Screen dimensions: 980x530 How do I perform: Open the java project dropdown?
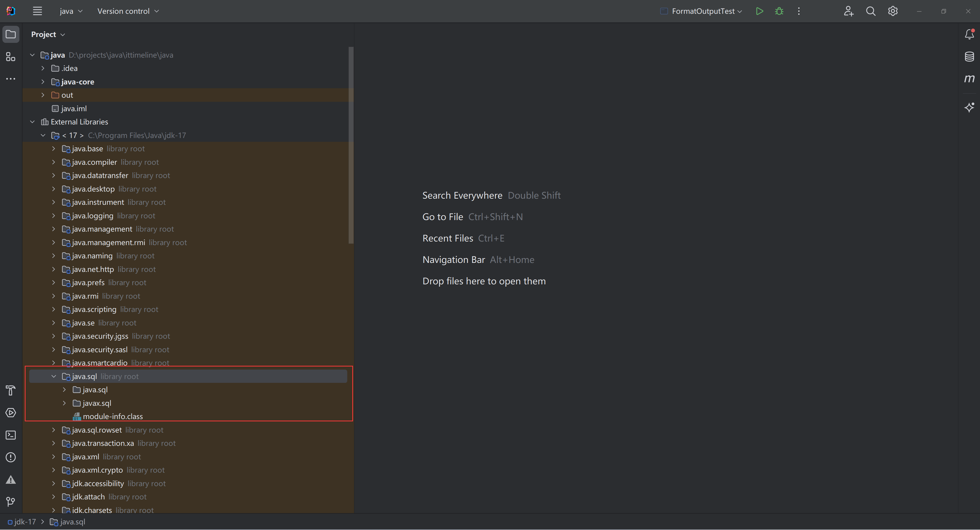coord(71,11)
